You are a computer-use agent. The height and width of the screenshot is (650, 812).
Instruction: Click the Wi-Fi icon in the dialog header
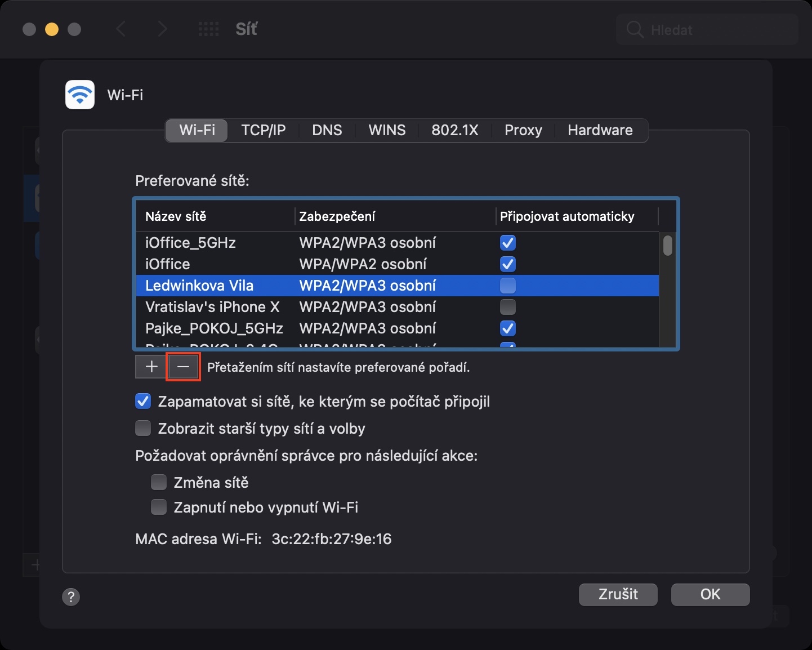pyautogui.click(x=80, y=95)
